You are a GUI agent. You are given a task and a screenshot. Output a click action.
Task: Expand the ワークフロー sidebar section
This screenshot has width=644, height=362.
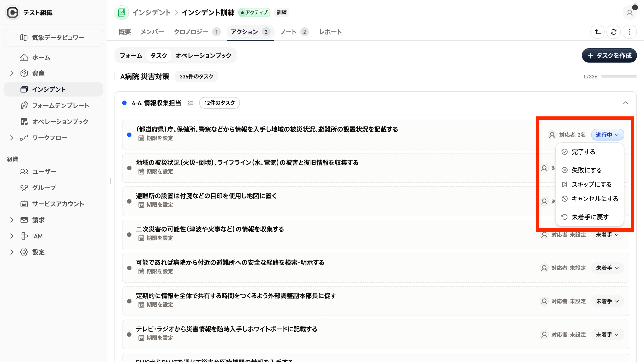[x=11, y=138]
